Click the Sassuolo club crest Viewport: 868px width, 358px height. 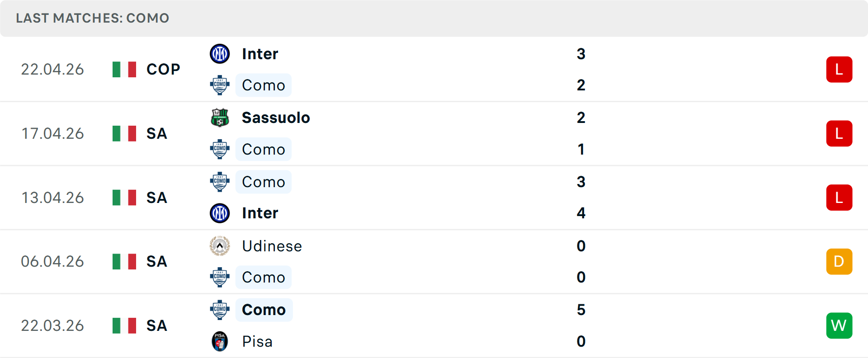click(x=220, y=118)
